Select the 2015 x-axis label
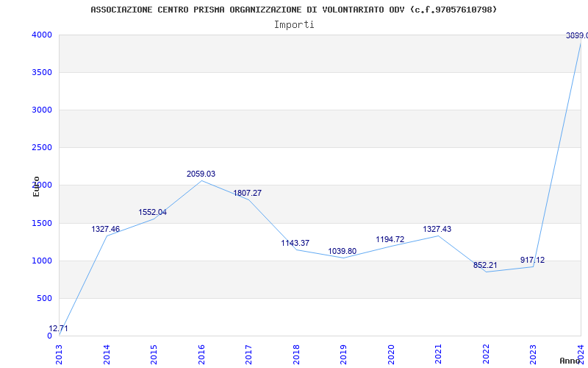The height and width of the screenshot is (368, 588). (154, 354)
